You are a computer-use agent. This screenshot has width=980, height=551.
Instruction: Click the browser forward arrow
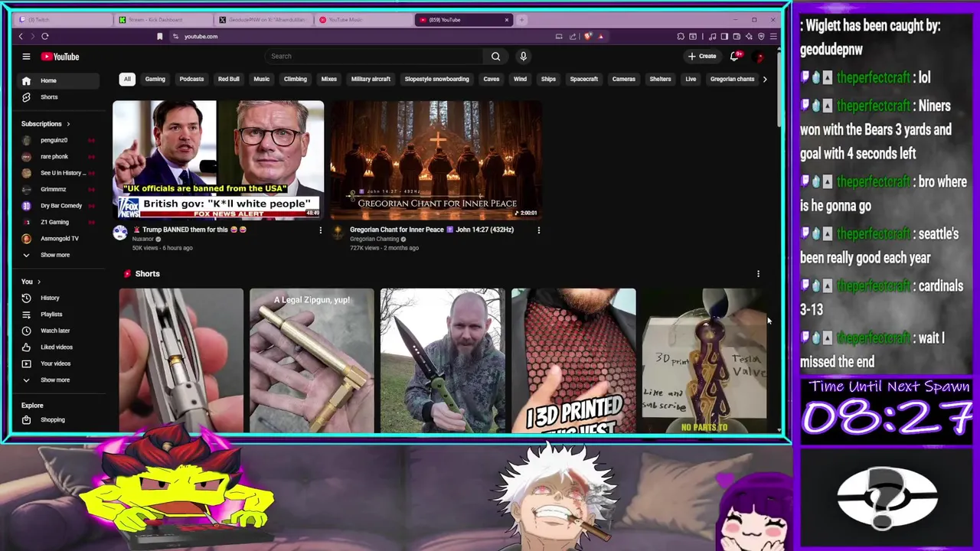32,37
